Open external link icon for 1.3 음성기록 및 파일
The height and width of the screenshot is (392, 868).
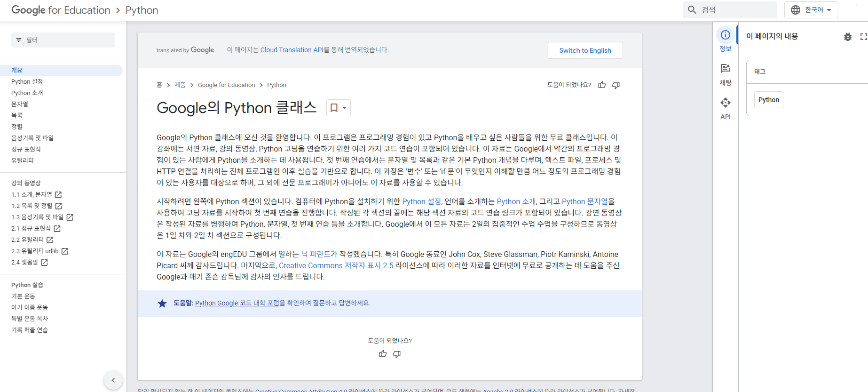point(70,217)
